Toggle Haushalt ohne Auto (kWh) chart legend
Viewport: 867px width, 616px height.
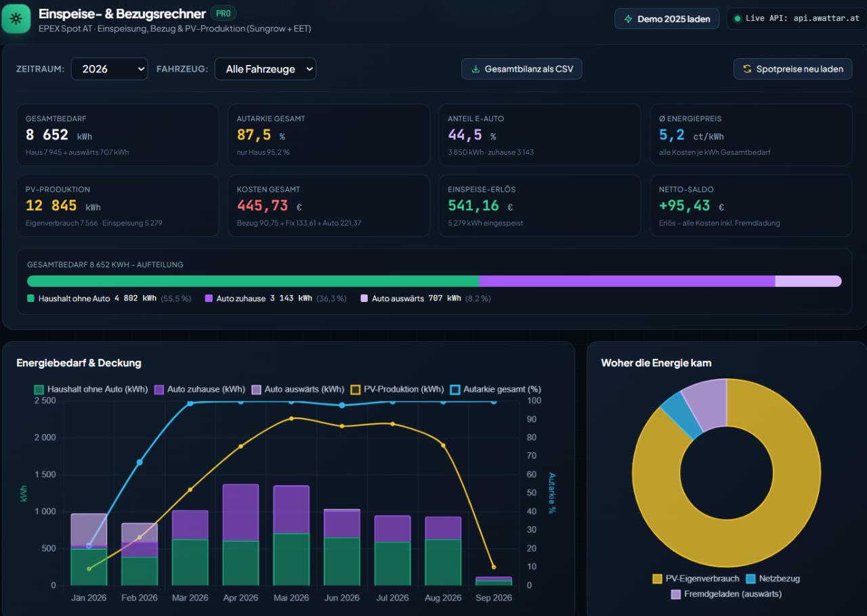[91, 389]
